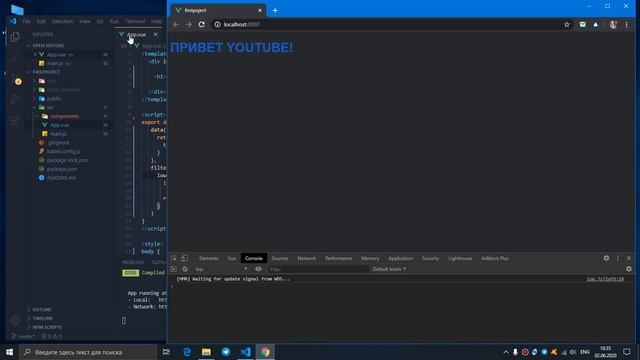Switch to the Performance tab in DevTools

(x=338, y=258)
